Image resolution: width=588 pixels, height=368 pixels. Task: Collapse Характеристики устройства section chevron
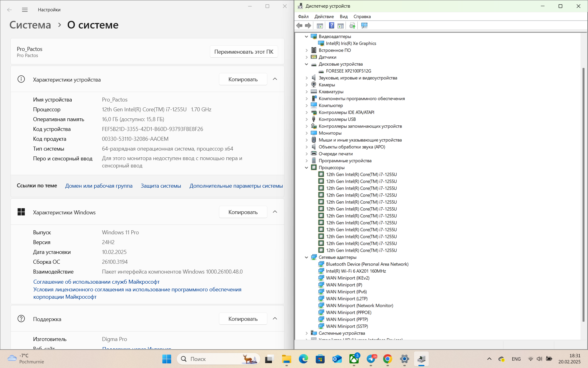pyautogui.click(x=275, y=79)
